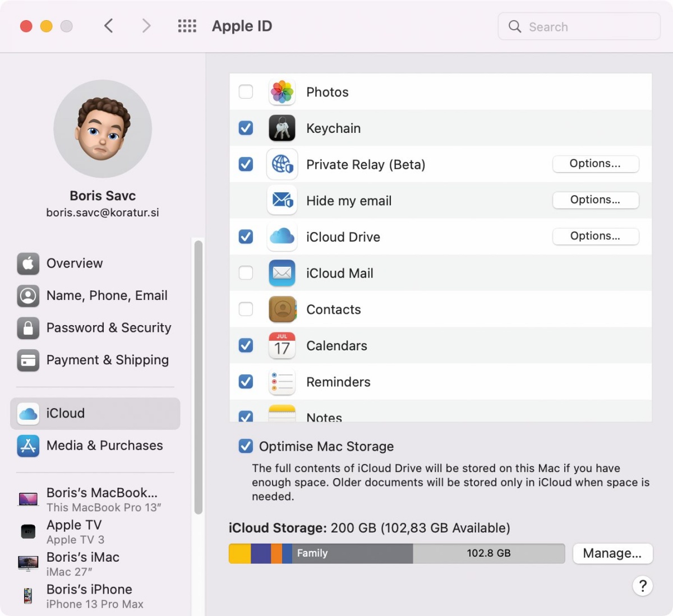This screenshot has width=673, height=616.
Task: Click the Payment & Shipping card icon
Action: pyautogui.click(x=28, y=360)
